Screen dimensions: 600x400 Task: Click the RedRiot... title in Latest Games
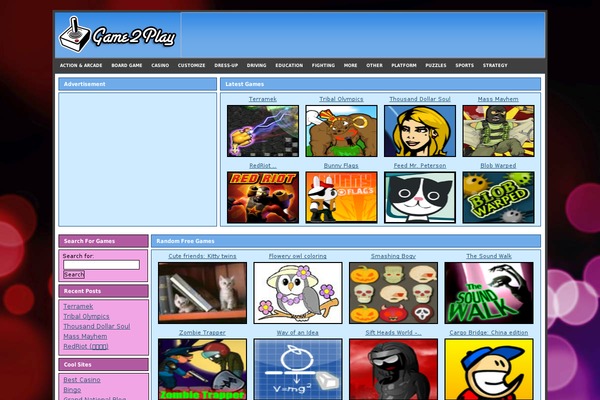(262, 166)
